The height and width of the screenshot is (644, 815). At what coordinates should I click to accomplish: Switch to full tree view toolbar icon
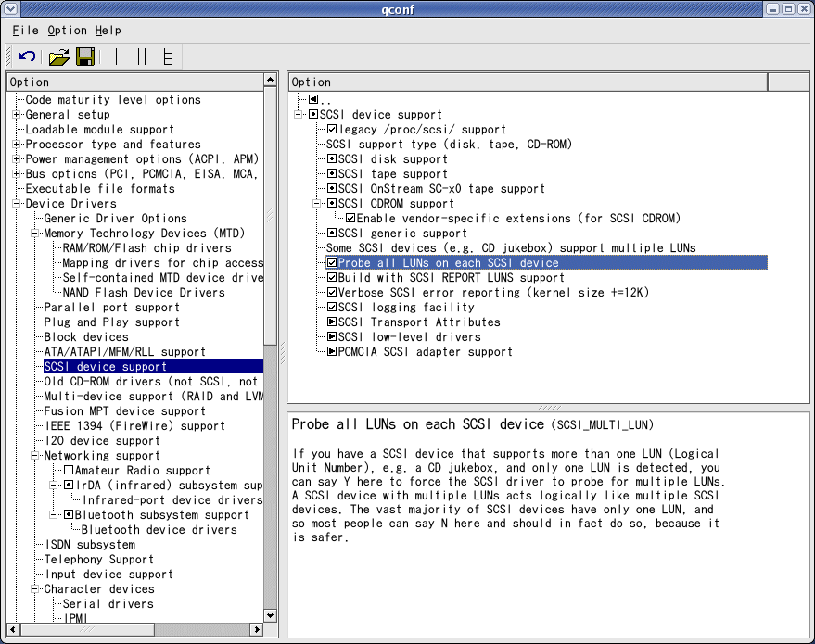pyautogui.click(x=167, y=57)
